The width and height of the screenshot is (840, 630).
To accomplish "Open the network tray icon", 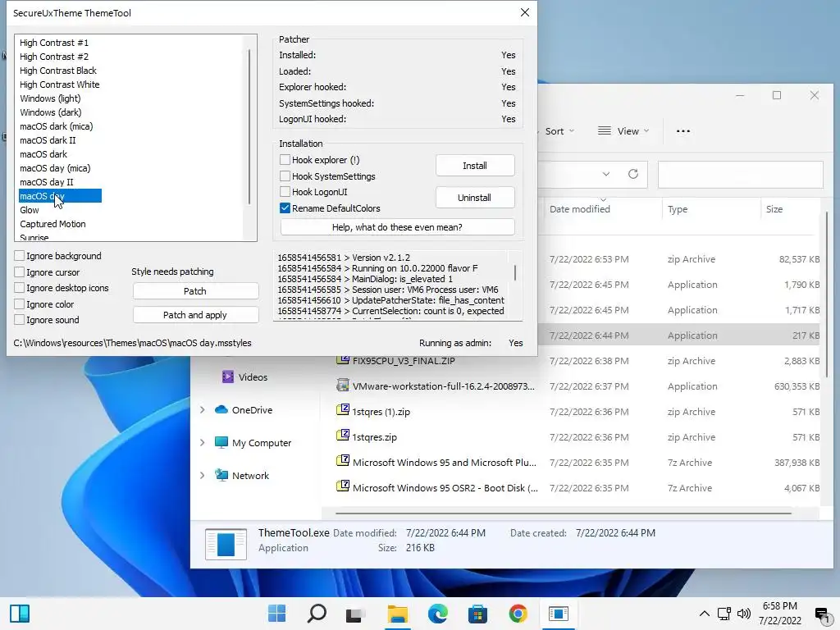I will click(724, 614).
